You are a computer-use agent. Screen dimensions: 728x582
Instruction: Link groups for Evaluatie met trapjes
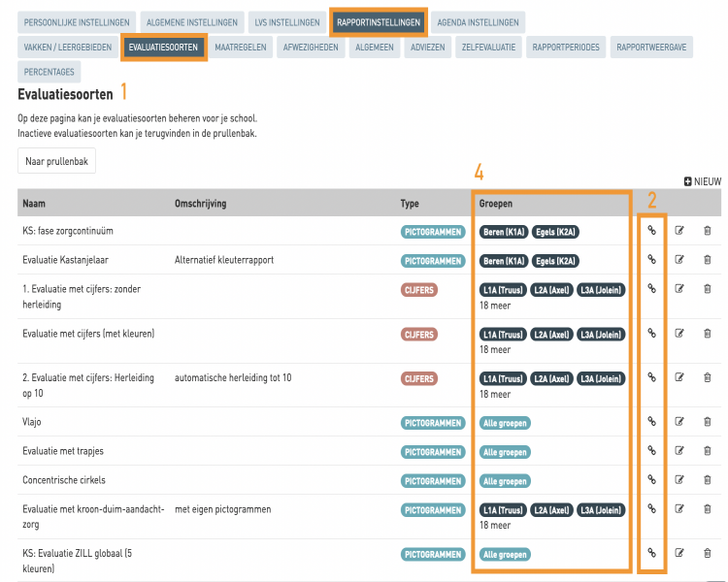click(x=652, y=450)
